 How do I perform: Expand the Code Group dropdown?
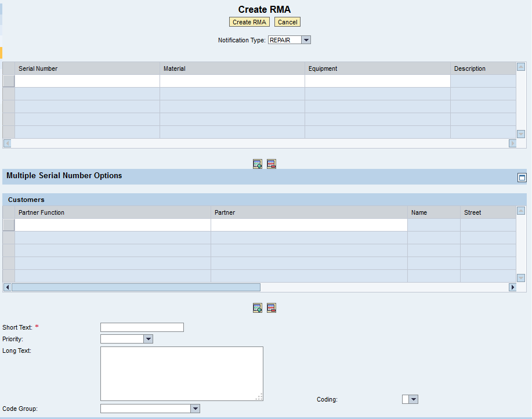[195, 409]
